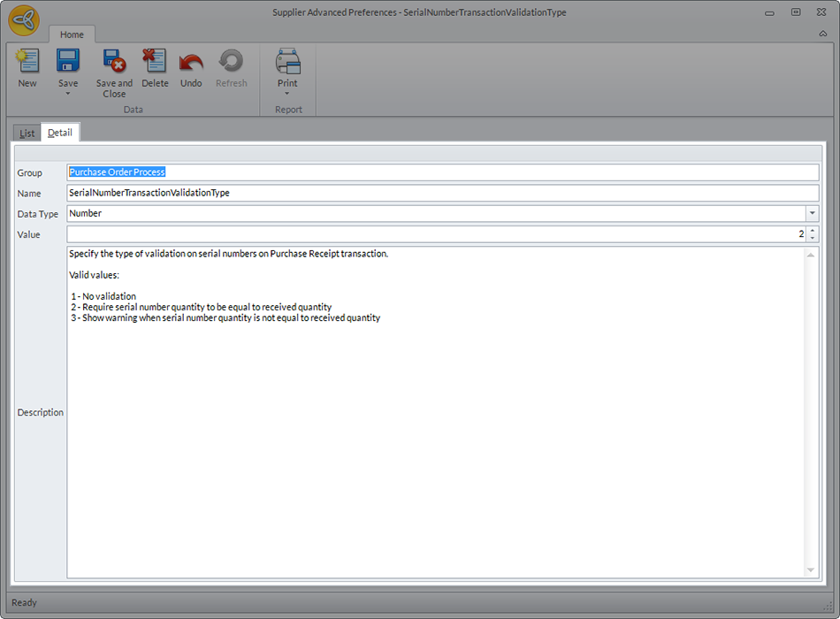Collapse the ribbon using the chevron
Image resolution: width=840 pixels, height=619 pixels.
coord(823,34)
